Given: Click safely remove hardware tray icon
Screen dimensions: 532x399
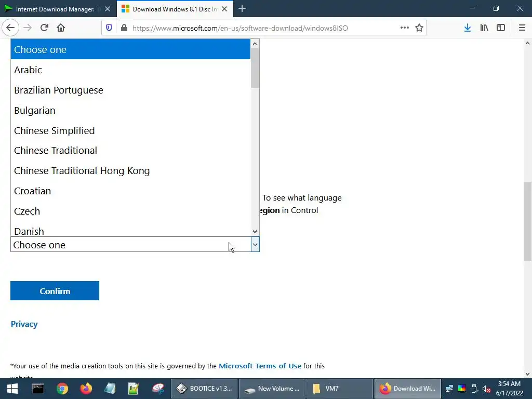Looking at the screenshot, I should pyautogui.click(x=474, y=389).
